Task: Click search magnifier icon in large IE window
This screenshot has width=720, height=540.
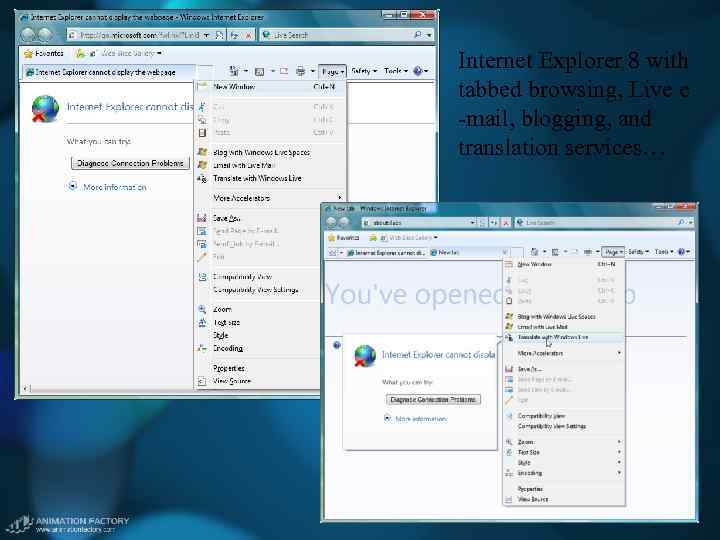Action: pos(417,35)
